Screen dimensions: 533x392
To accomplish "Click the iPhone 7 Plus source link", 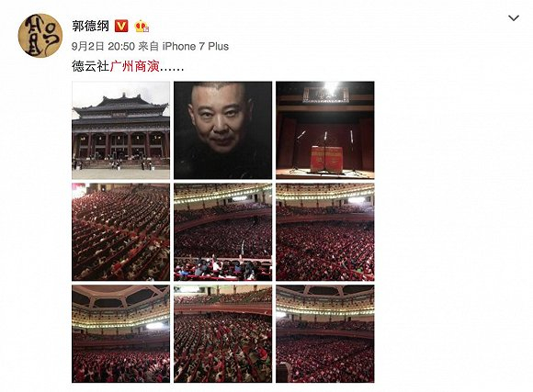I will (x=196, y=46).
